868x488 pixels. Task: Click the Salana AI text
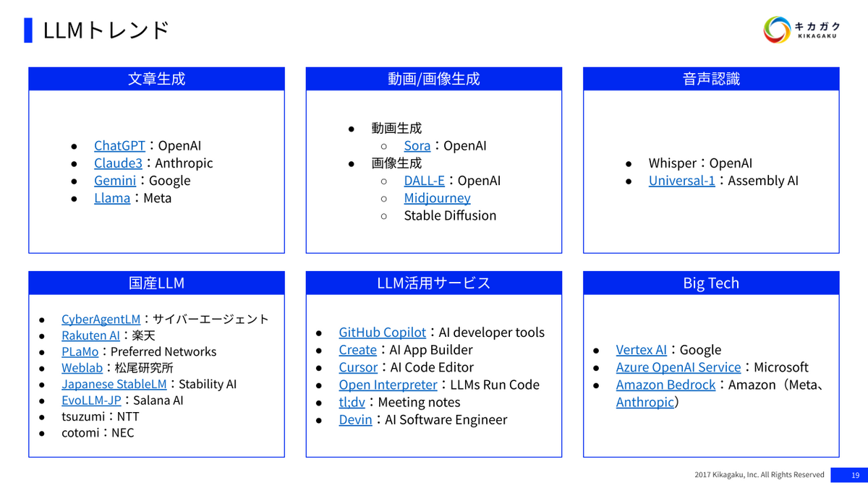tap(158, 401)
